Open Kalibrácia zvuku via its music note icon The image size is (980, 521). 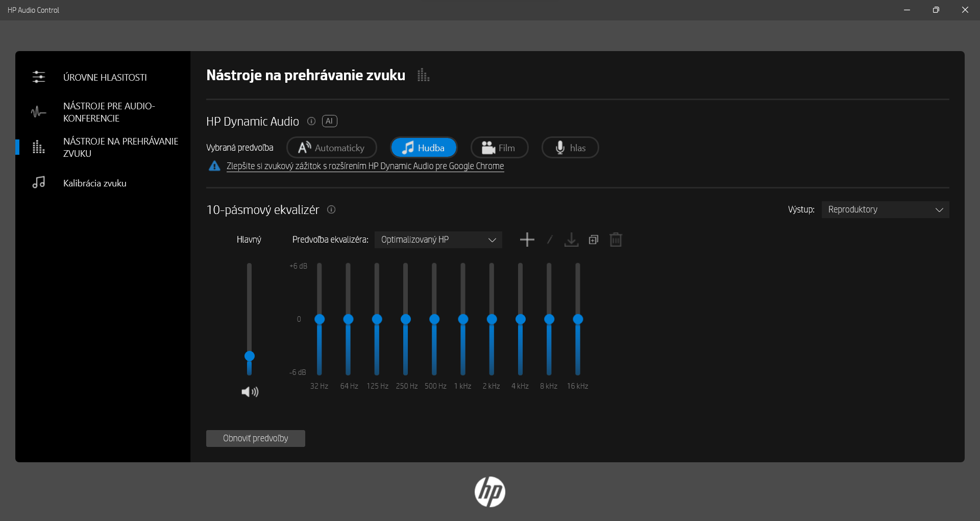click(39, 182)
